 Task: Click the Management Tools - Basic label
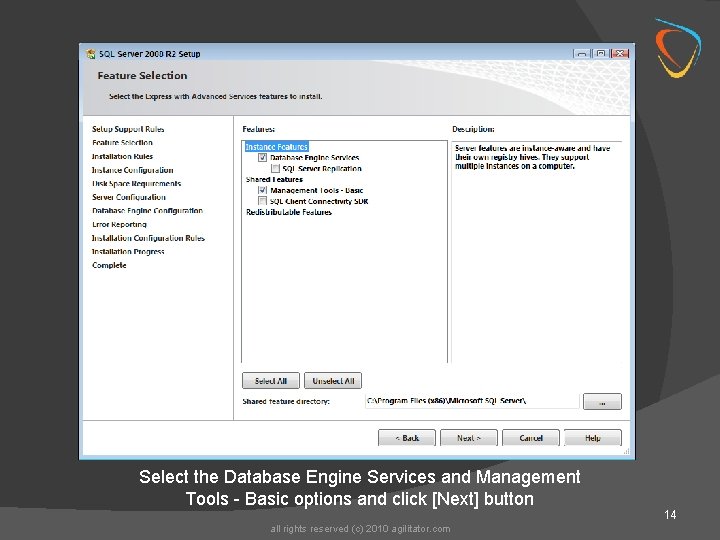pos(316,190)
